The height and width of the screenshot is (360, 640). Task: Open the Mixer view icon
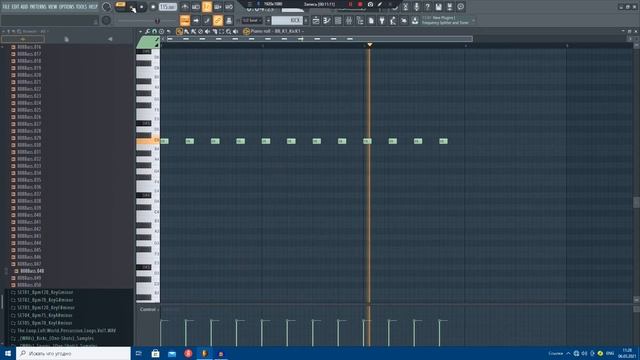[x=349, y=20]
